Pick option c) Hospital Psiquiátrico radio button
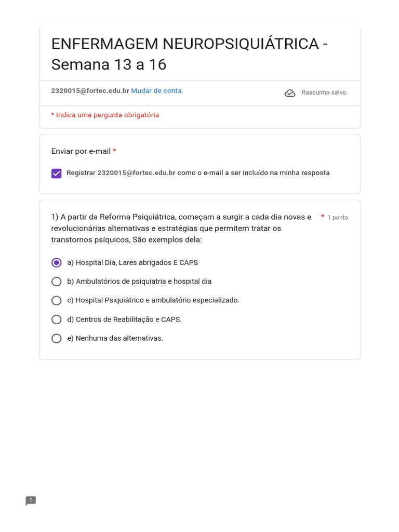The height and width of the screenshot is (532, 399). point(57,300)
